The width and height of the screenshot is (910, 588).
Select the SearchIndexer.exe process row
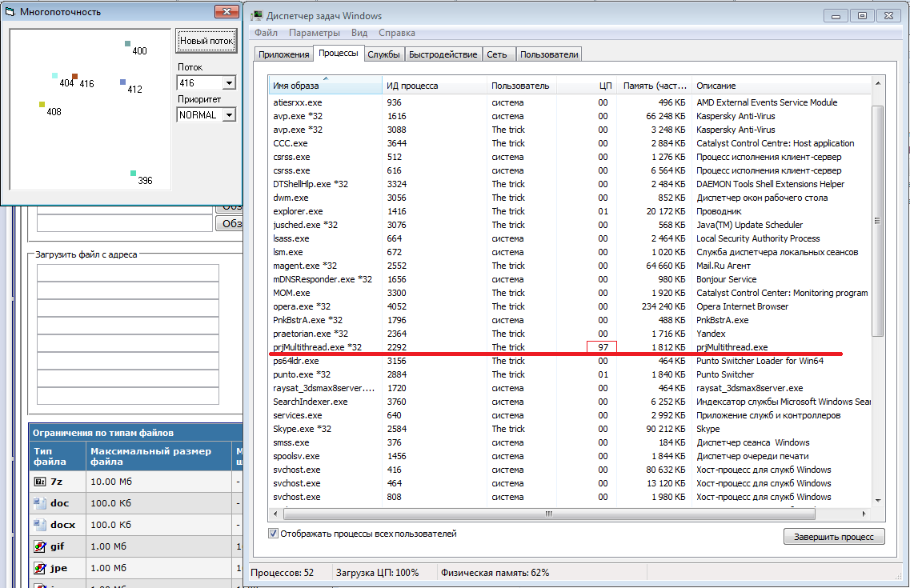570,402
